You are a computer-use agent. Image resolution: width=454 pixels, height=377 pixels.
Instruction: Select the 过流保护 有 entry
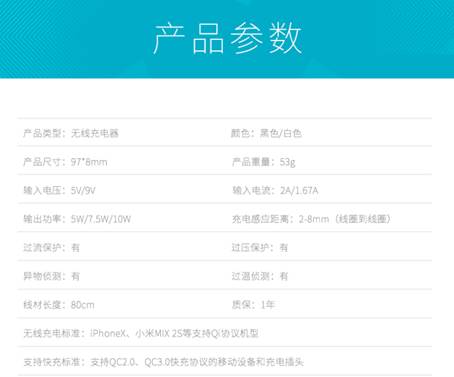[x=51, y=247]
